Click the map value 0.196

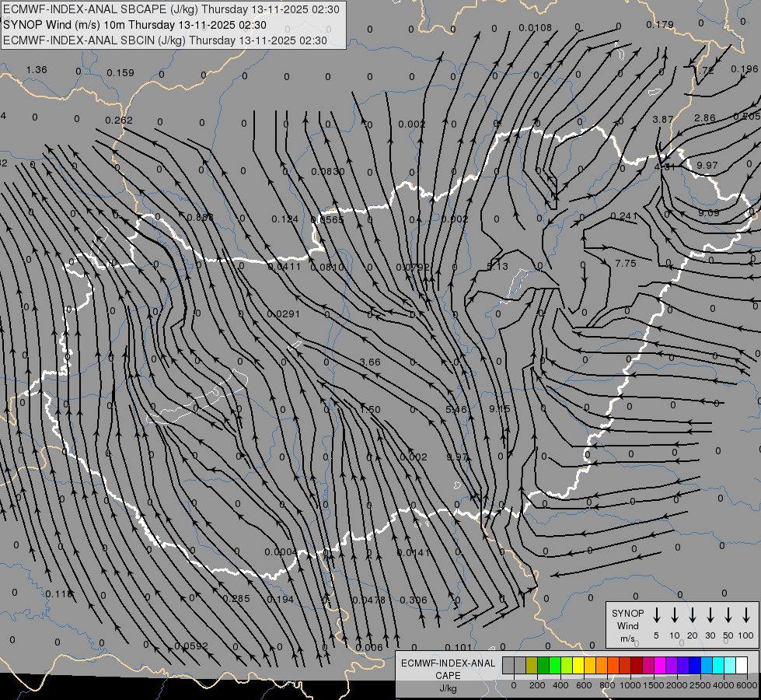click(745, 69)
